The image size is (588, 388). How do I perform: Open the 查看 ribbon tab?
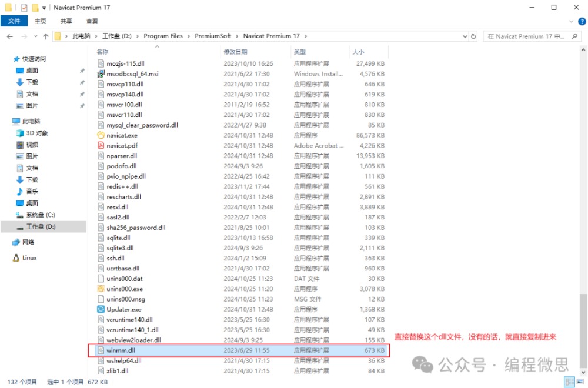(92, 21)
